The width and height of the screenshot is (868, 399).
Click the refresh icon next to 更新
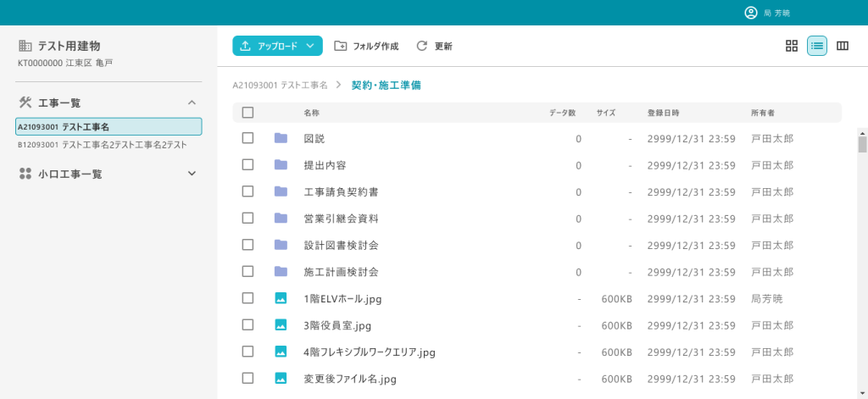pyautogui.click(x=421, y=46)
